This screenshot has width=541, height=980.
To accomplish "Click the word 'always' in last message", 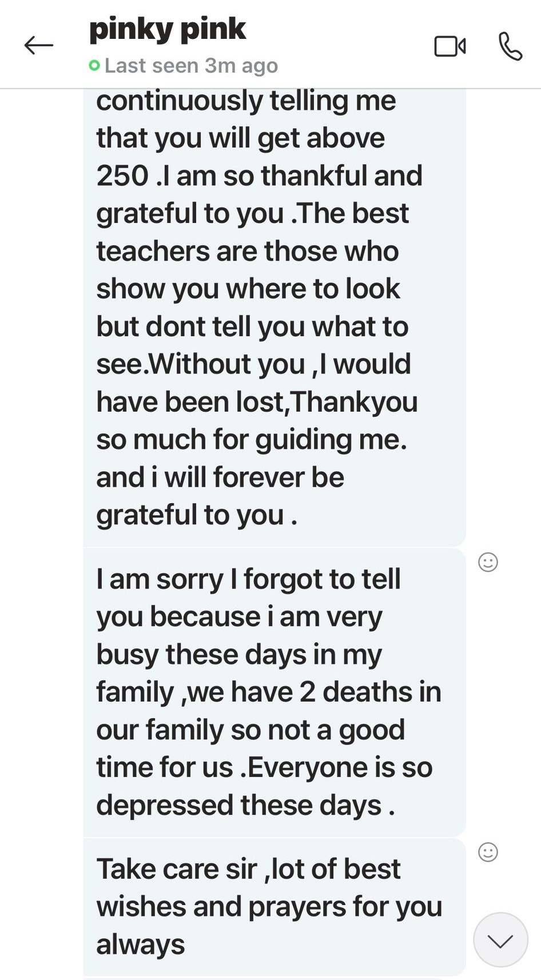I will pos(140,944).
